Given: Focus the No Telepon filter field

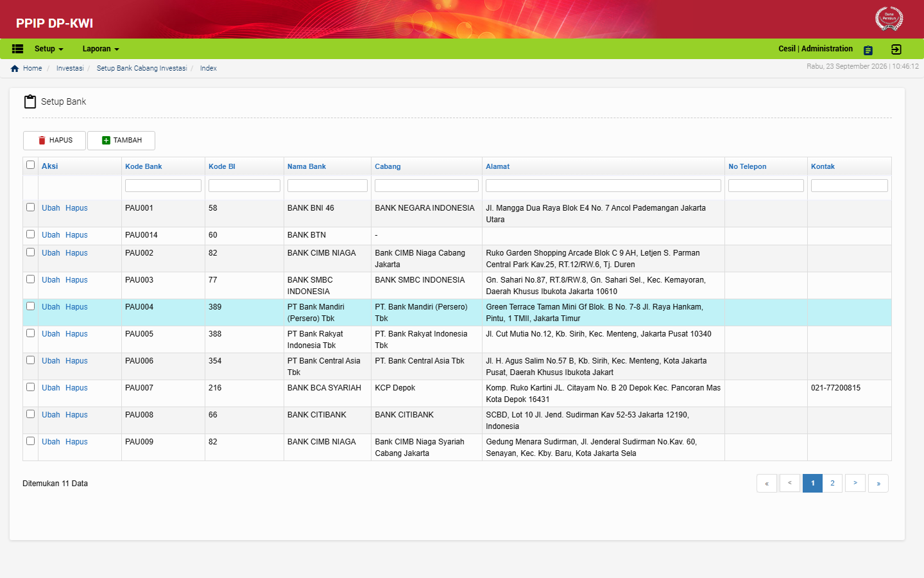Looking at the screenshot, I should [766, 186].
